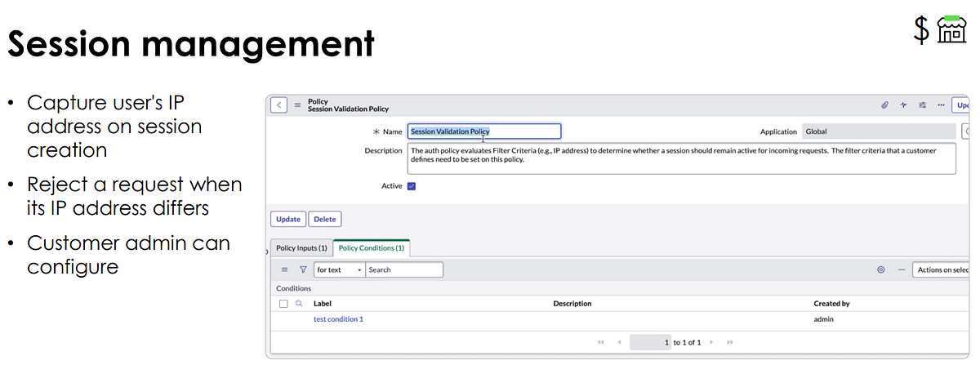Click the store icon on slide

pos(951,29)
